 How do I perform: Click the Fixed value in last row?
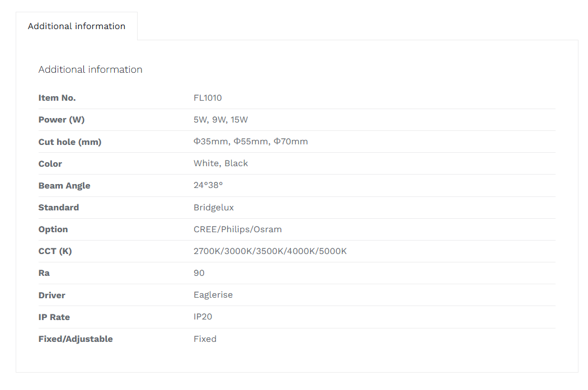[205, 339]
